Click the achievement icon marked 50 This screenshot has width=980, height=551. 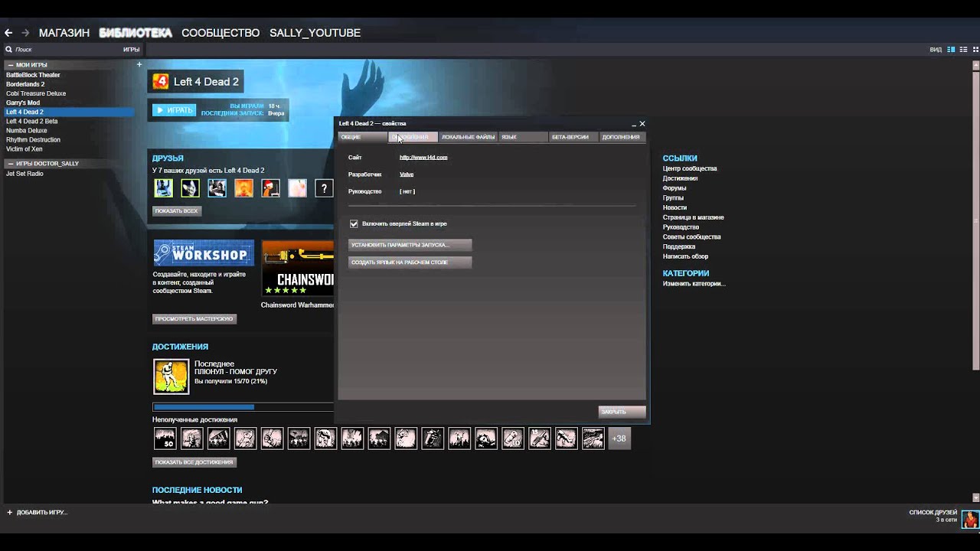tap(165, 439)
